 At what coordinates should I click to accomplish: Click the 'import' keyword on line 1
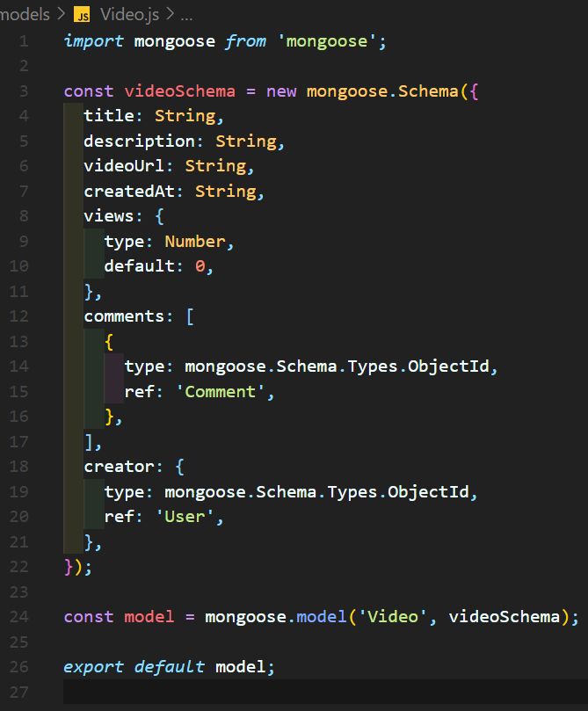pos(93,41)
